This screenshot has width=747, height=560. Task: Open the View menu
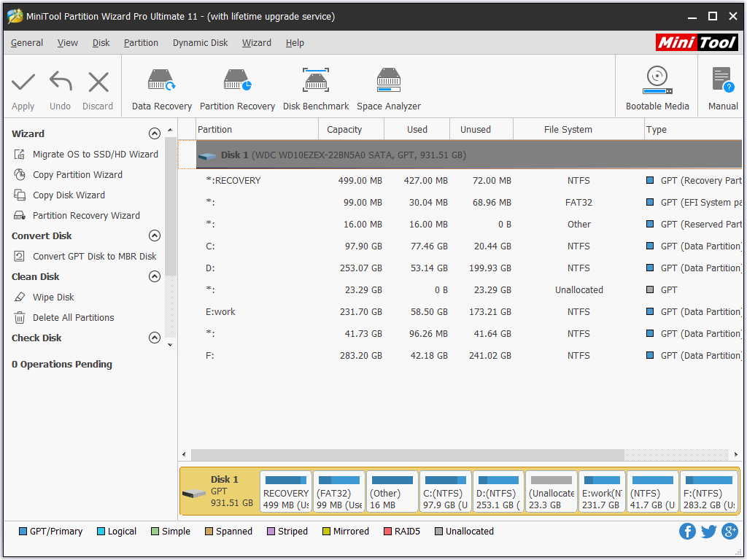tap(68, 43)
